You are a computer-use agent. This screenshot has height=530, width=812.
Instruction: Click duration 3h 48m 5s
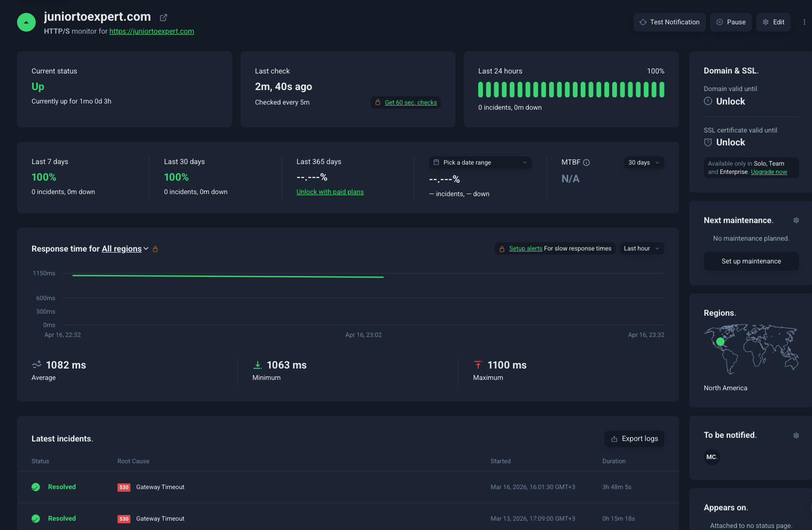point(617,487)
